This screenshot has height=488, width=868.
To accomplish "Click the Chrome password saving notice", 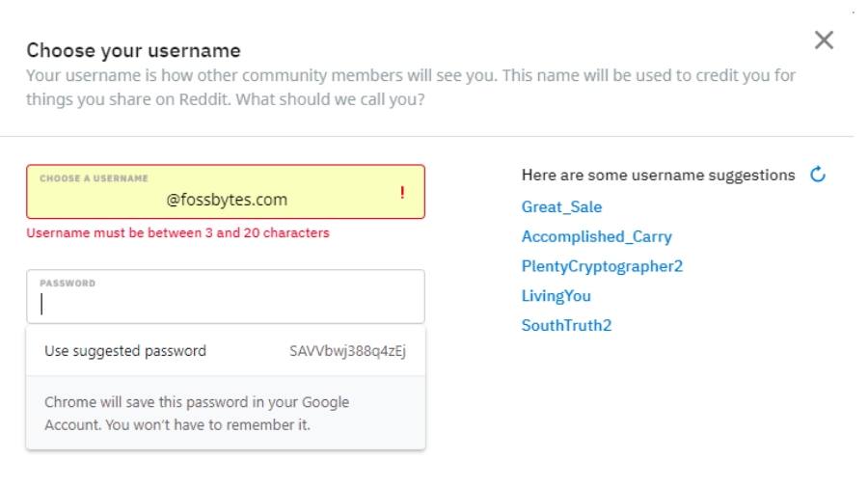I will [x=197, y=413].
